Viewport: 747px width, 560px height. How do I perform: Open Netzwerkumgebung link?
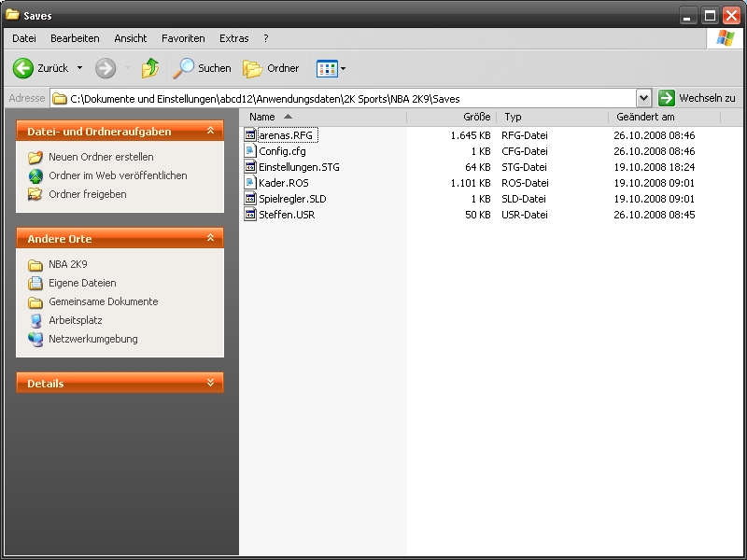(92, 339)
